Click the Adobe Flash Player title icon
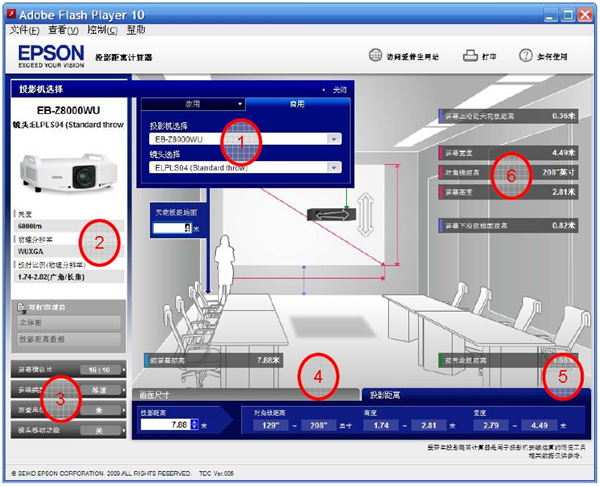The image size is (600, 486). coord(14,13)
